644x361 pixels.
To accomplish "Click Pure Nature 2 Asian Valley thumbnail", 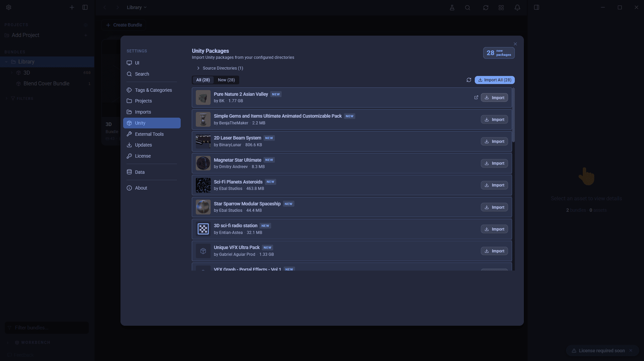I will coord(203,97).
